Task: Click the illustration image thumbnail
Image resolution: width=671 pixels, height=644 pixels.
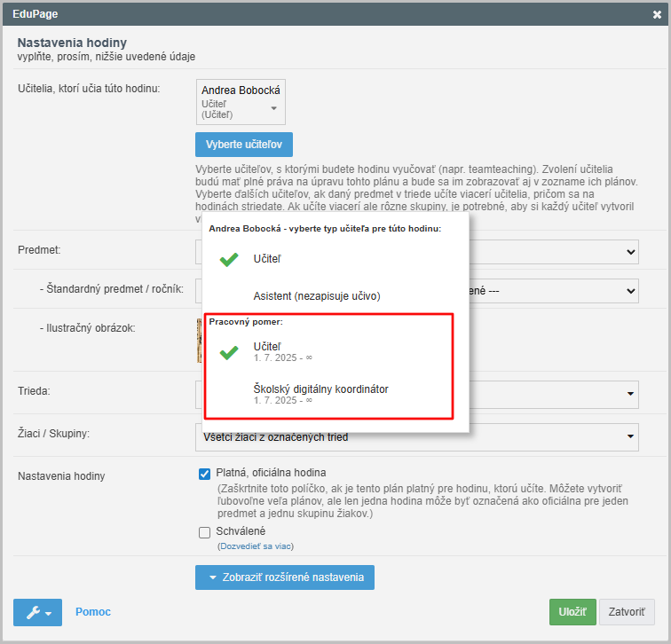Action: [x=199, y=339]
